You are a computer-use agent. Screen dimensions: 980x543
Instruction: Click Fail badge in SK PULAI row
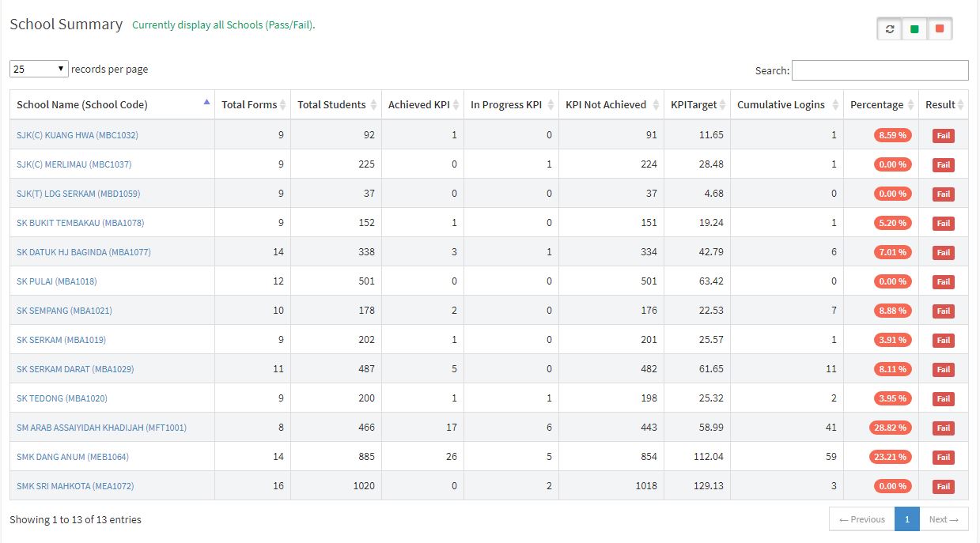click(x=944, y=282)
